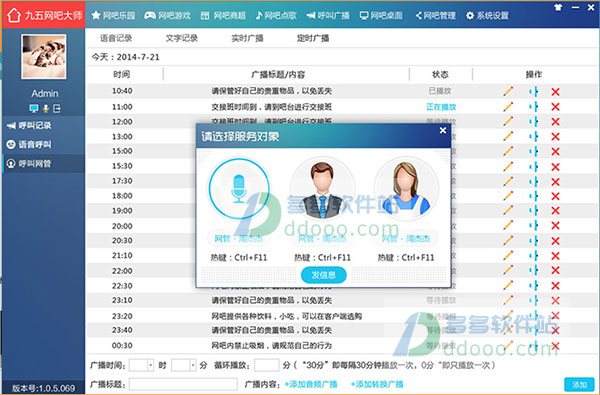This screenshot has width=600, height=395.
Task: Click the 今天：2014-7-21 date text
Action: click(125, 57)
